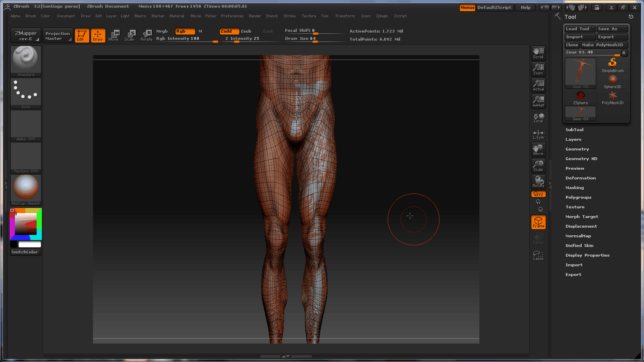644x362 pixels.
Task: Click the Actual size view icon
Action: click(x=538, y=85)
